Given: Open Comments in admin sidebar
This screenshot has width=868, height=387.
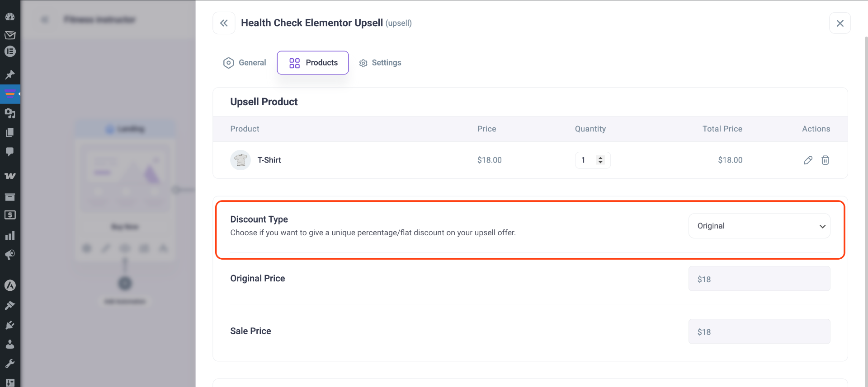Looking at the screenshot, I should click(10, 151).
